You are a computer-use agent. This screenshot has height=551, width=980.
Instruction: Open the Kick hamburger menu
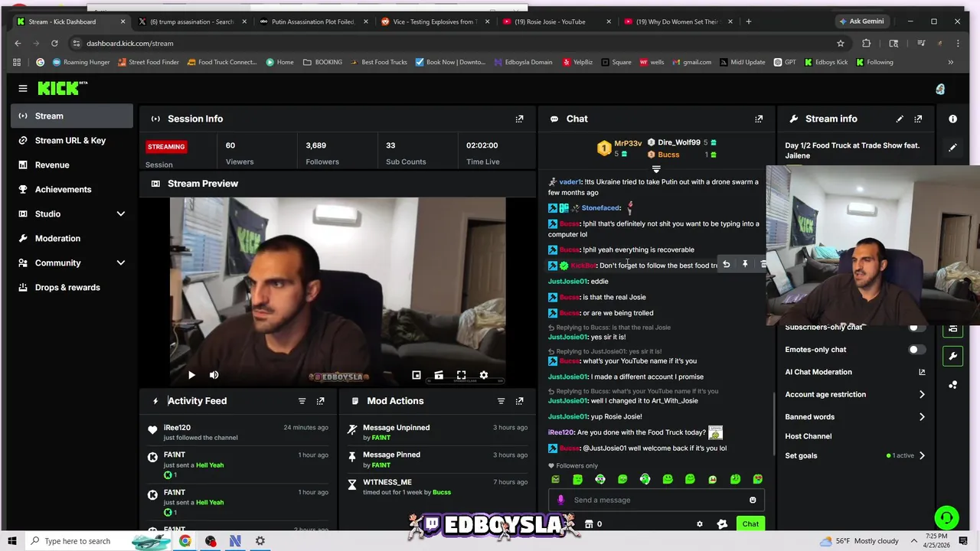coord(23,89)
